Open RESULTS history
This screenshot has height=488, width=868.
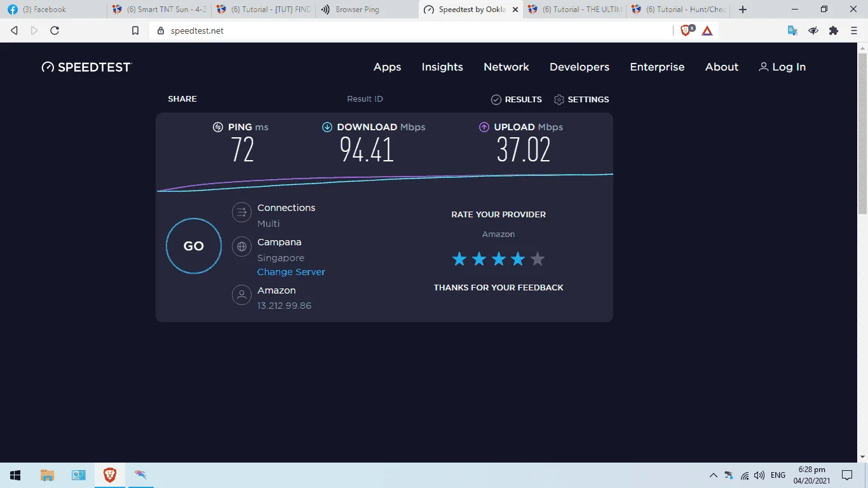click(517, 100)
